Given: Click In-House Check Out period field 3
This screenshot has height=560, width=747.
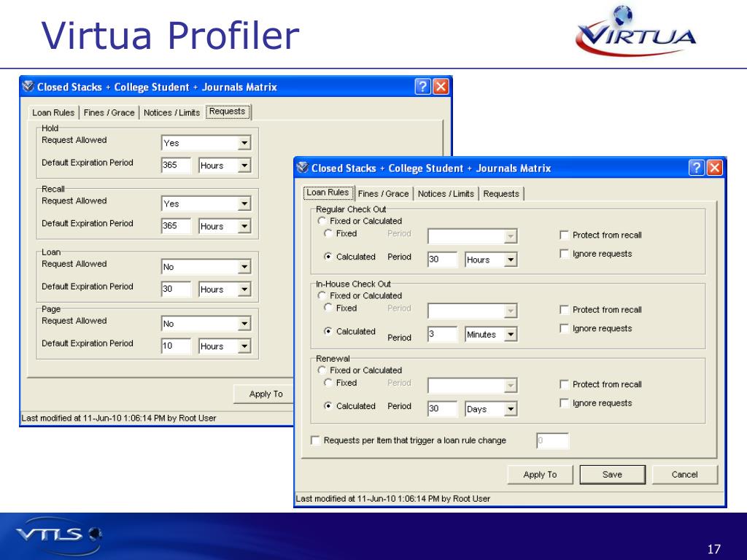Looking at the screenshot, I should click(x=442, y=334).
